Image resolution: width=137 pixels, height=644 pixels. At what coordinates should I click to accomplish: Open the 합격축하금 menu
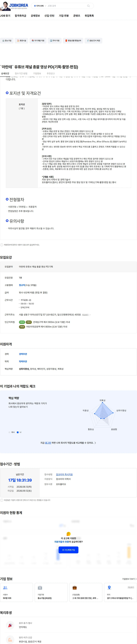[20, 16]
